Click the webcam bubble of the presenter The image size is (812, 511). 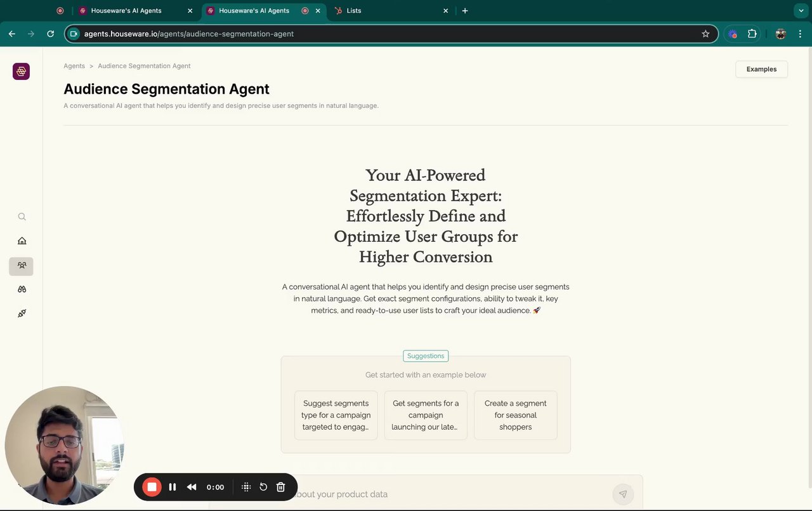pos(64,446)
